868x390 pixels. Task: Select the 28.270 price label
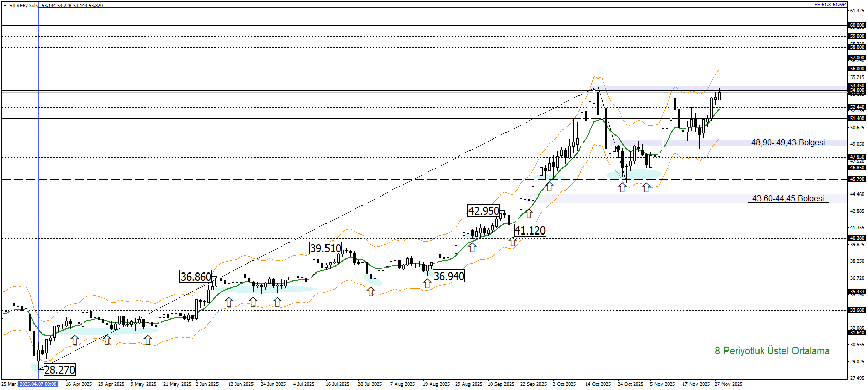[59, 370]
